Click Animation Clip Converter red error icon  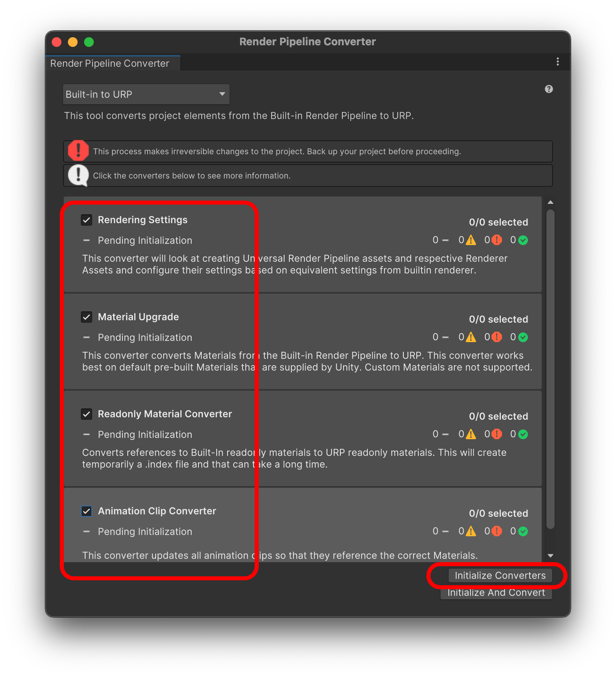[497, 531]
